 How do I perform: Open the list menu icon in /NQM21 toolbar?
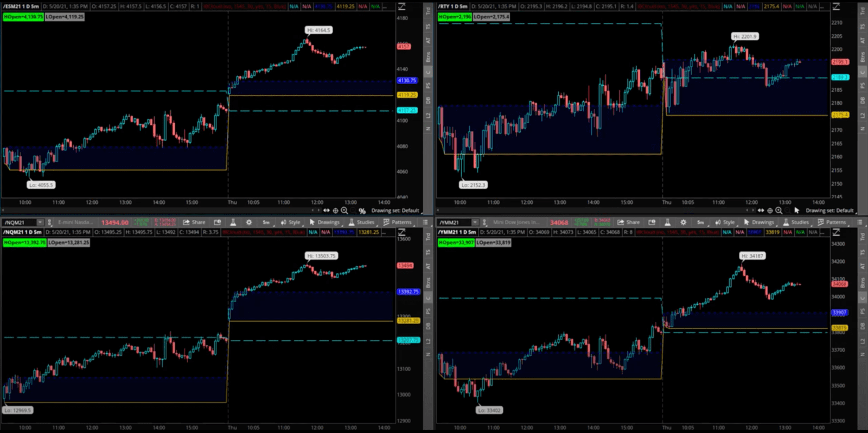[x=425, y=222]
